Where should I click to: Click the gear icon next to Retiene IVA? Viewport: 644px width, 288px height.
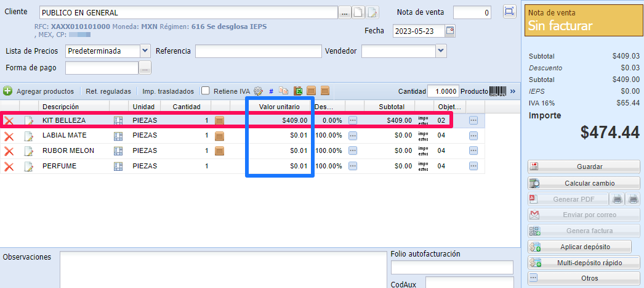tap(258, 91)
